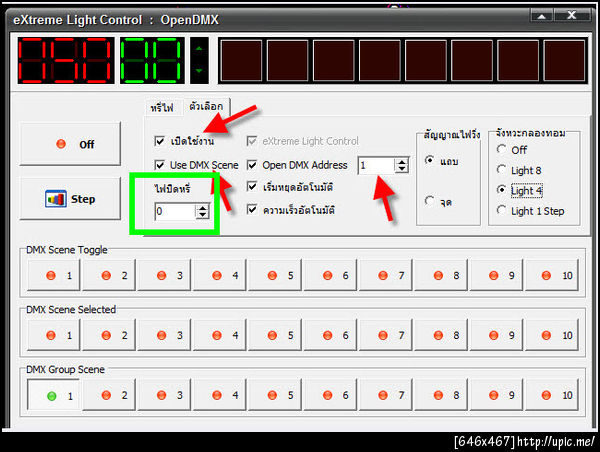Select the จุด radio option
The width and height of the screenshot is (600, 452).
tap(430, 201)
